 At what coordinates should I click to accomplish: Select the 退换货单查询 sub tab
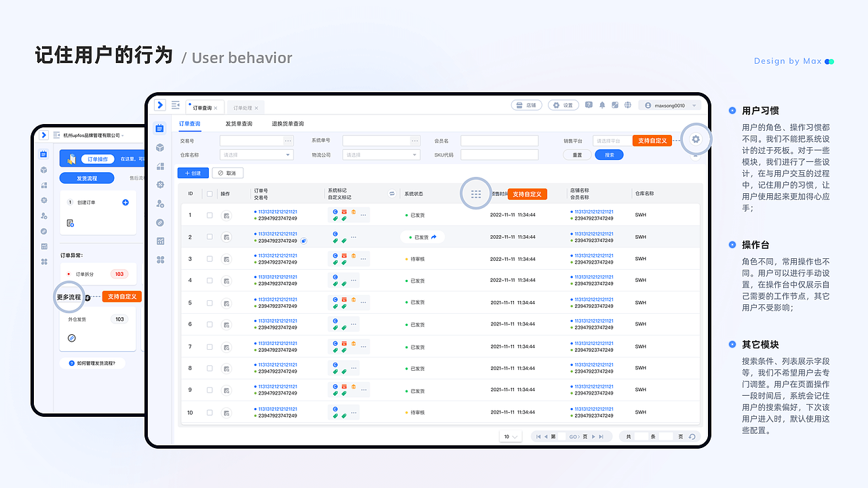click(288, 124)
